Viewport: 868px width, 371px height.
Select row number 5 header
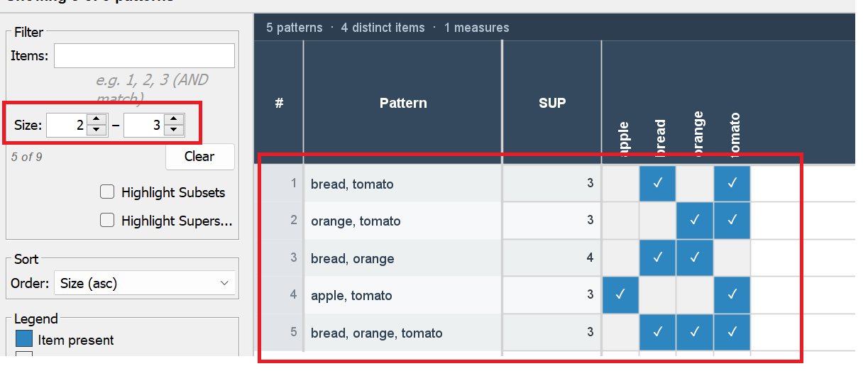[280, 333]
